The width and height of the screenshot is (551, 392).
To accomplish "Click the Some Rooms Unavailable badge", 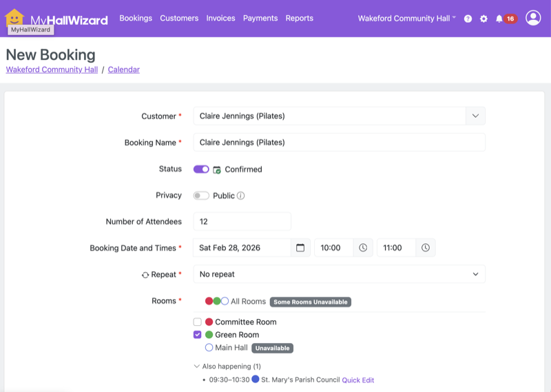I will click(311, 302).
